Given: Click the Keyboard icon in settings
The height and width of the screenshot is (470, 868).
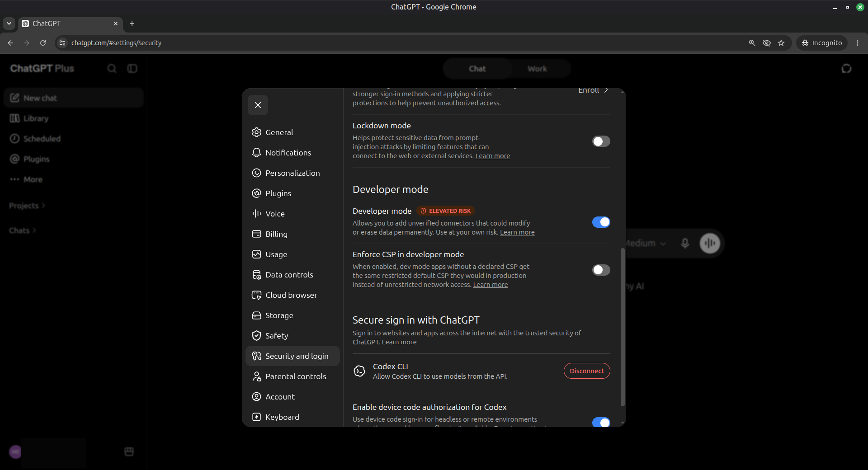Looking at the screenshot, I should click(x=256, y=417).
